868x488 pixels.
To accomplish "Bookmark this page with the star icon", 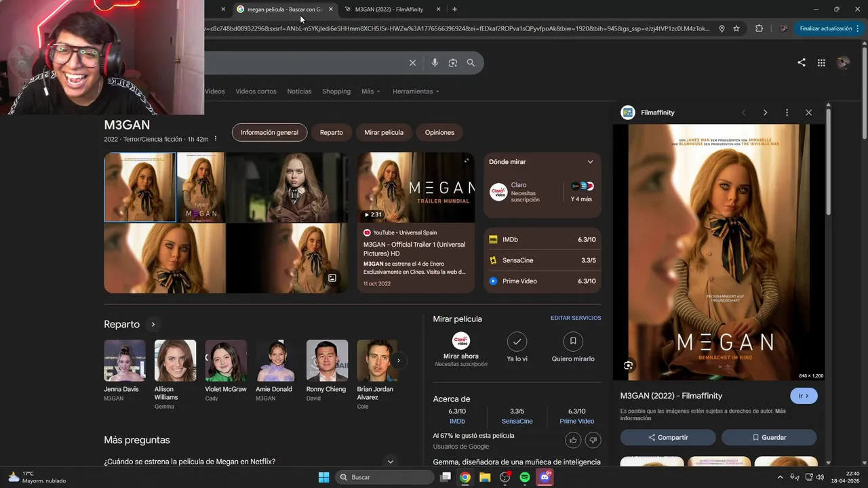I will [x=736, y=28].
